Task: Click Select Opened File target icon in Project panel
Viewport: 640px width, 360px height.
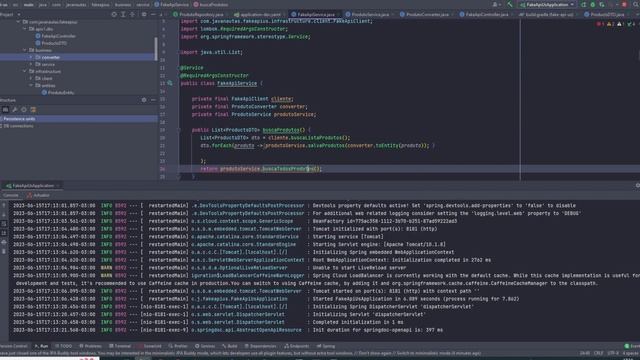Action: click(114, 14)
